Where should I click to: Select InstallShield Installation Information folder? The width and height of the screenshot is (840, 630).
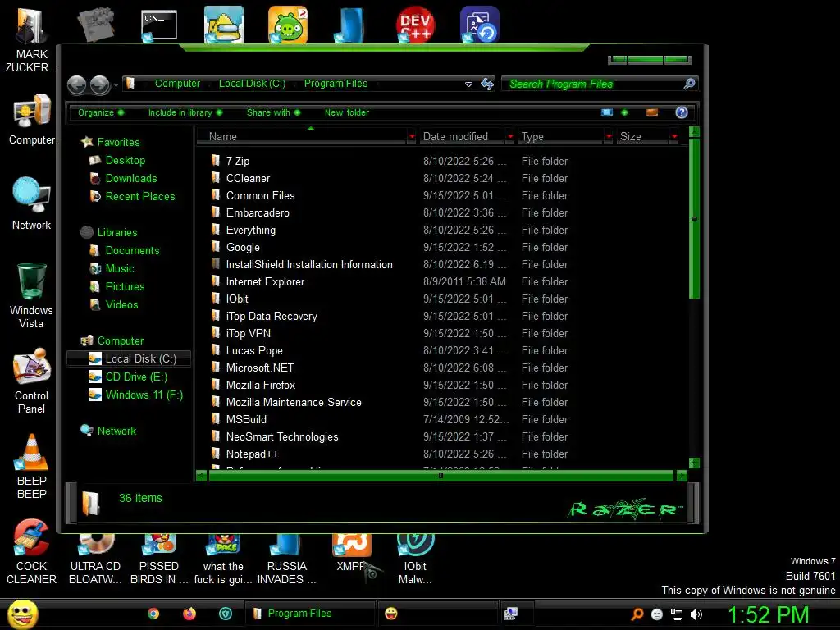click(309, 265)
